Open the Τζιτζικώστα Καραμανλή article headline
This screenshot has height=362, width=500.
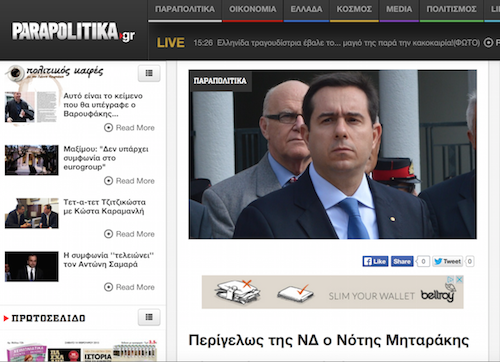[x=104, y=207]
